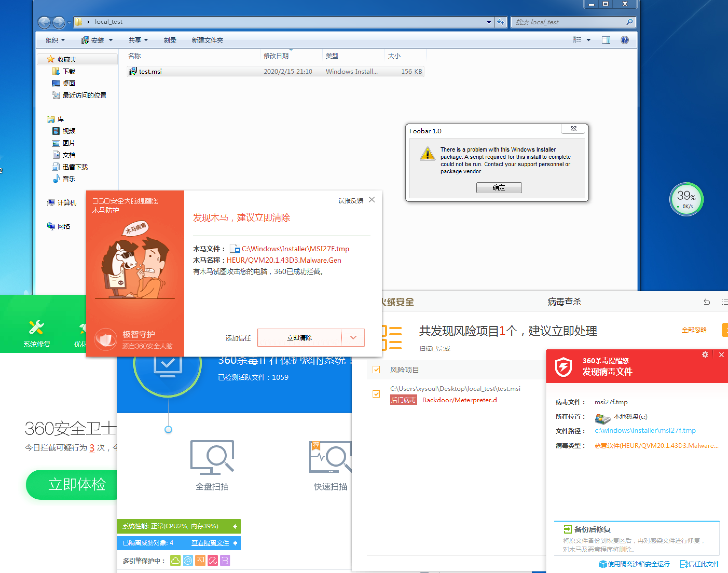This screenshot has width=728, height=573.
Task: Click the red QVM engine icon
Action: pos(212,561)
